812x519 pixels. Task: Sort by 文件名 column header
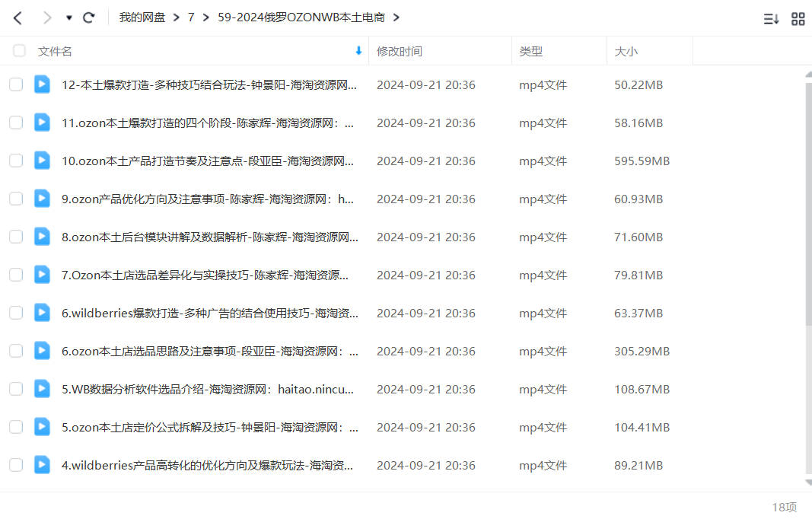point(55,51)
